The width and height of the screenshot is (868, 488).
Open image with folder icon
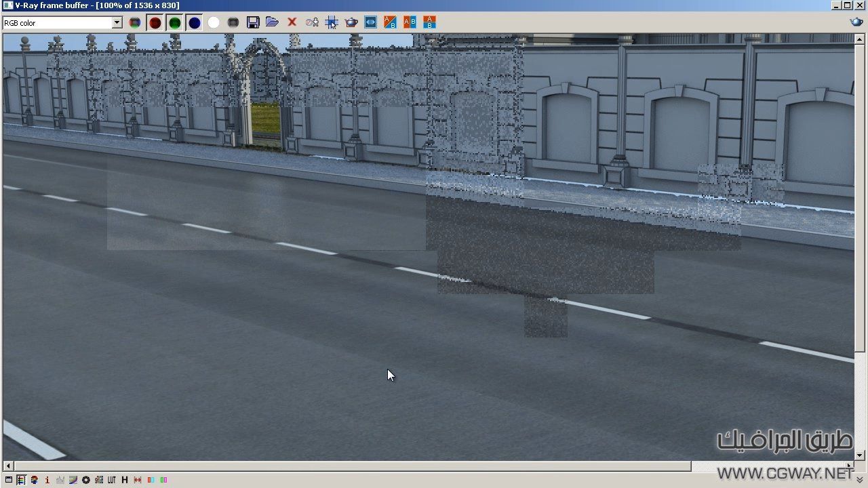(272, 22)
